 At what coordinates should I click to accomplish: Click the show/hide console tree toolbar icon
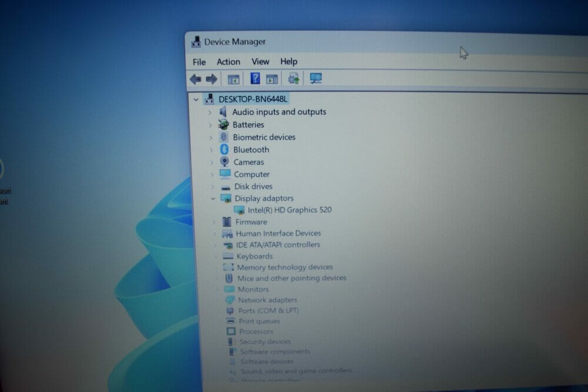(233, 79)
